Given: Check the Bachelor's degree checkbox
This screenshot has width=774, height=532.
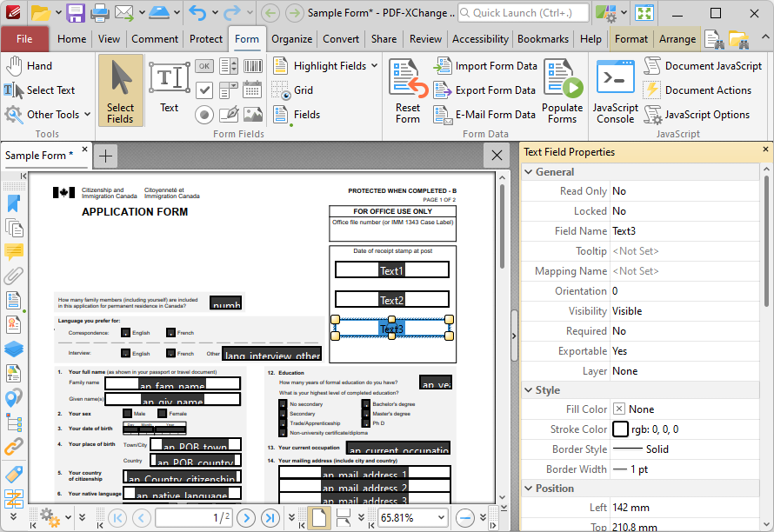Looking at the screenshot, I should (x=366, y=404).
